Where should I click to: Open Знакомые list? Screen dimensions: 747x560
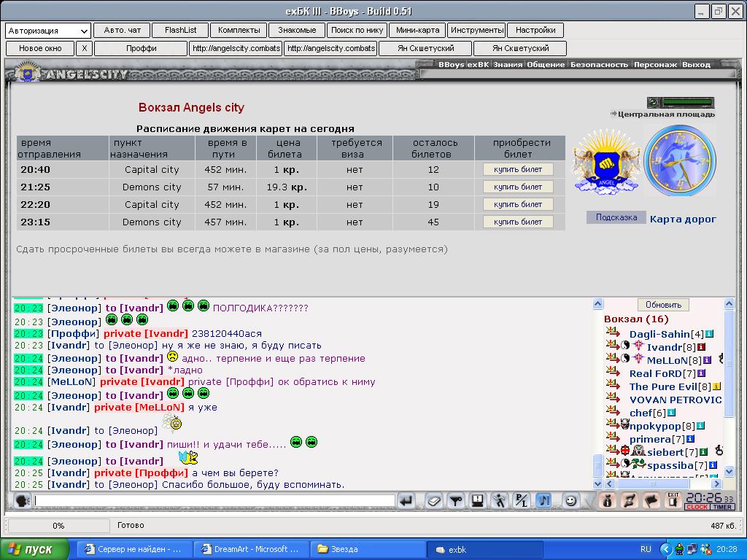[297, 30]
